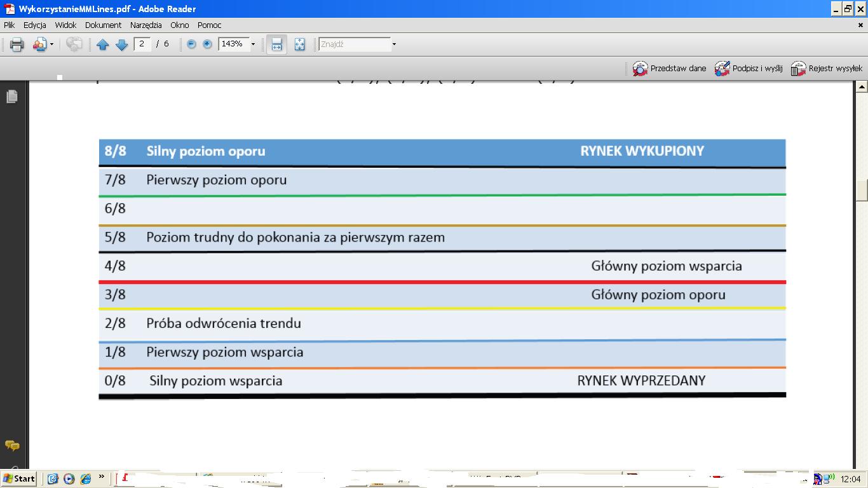868x488 pixels.
Task: Open the Windows Start menu
Action: pos(19,478)
